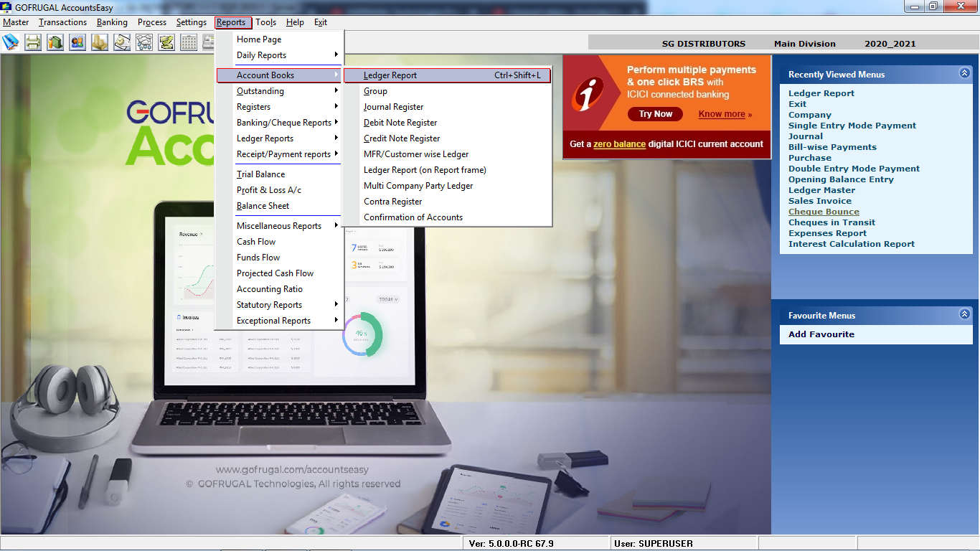980x551 pixels.
Task: Choose Group in Account Books submenu
Action: [x=448, y=91]
